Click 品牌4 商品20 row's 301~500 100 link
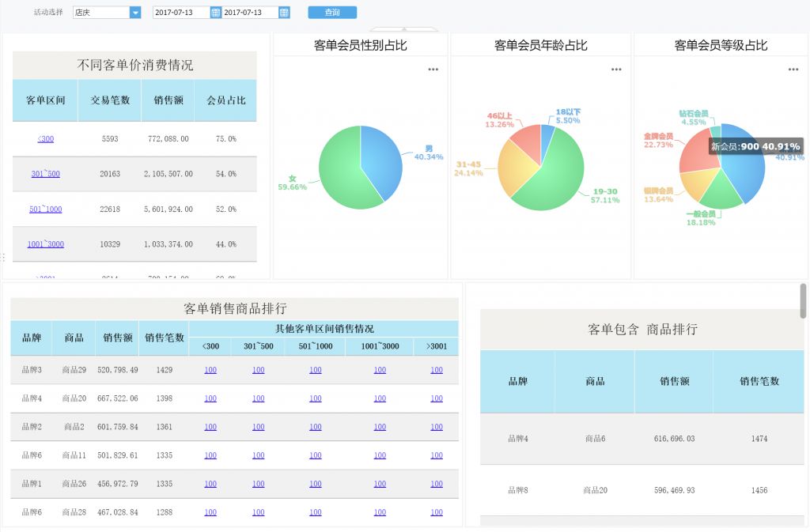 259,398
